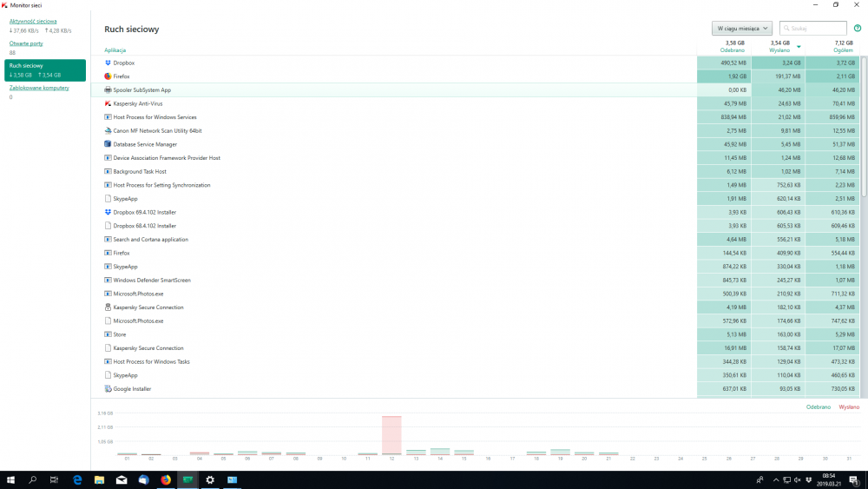Select the Ruch sieciowy sidebar tab
This screenshot has height=489, width=868.
pyautogui.click(x=45, y=69)
